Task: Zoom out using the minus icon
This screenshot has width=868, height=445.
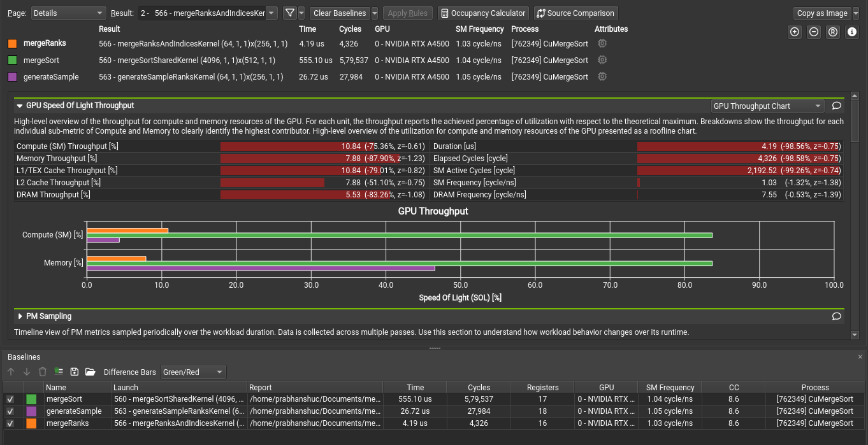Action: (x=814, y=32)
